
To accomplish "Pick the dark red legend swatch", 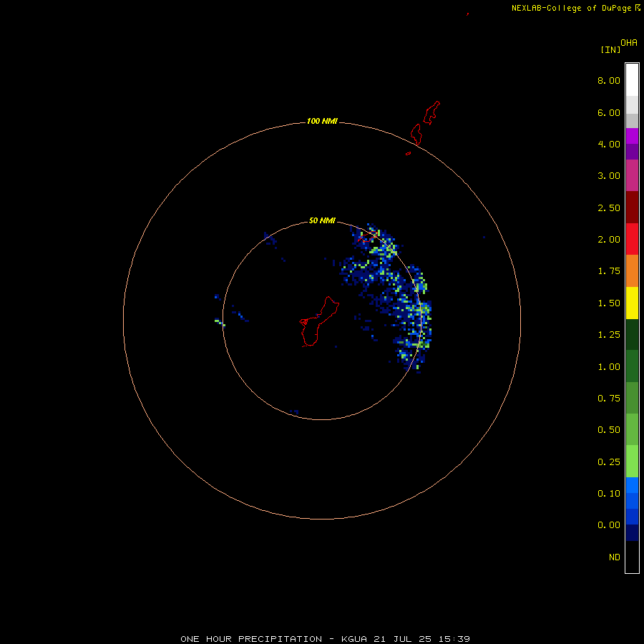I will pyautogui.click(x=632, y=208).
